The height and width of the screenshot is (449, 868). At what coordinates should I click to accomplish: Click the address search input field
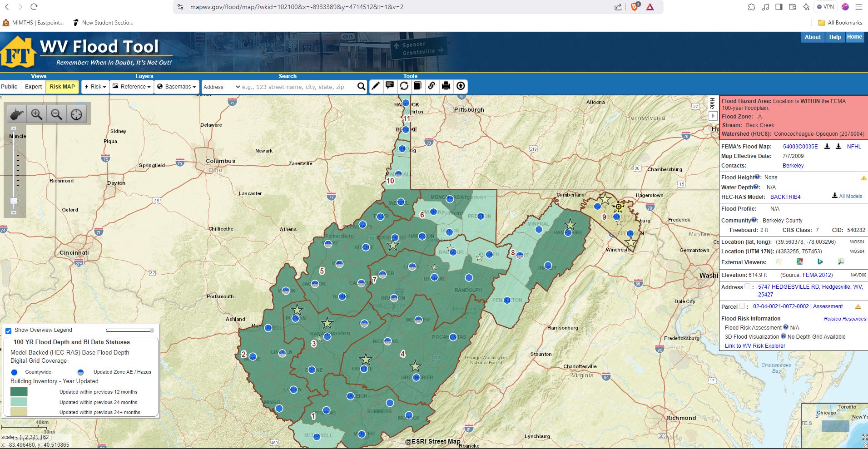point(298,87)
